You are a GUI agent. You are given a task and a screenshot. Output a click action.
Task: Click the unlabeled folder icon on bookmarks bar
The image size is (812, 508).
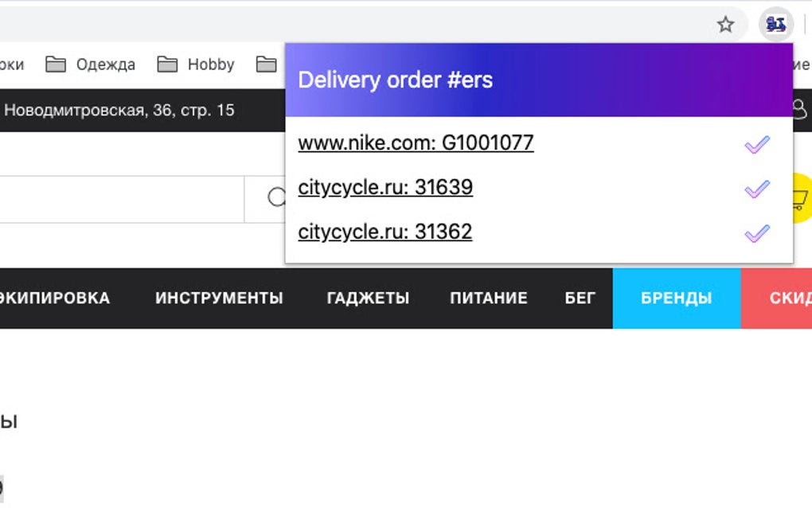click(266, 64)
